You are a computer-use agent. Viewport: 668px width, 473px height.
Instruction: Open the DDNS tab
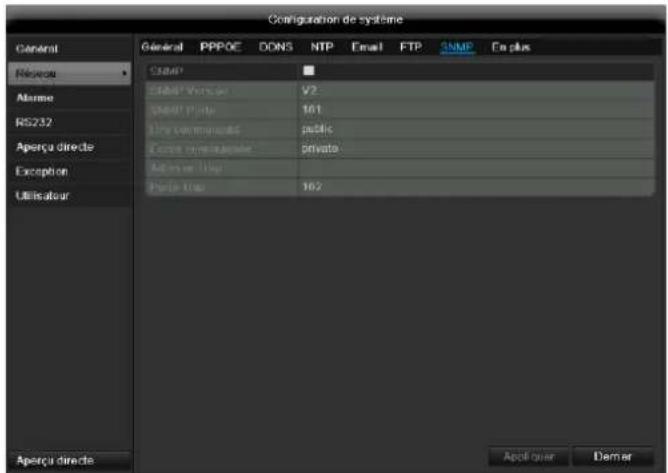(276, 47)
